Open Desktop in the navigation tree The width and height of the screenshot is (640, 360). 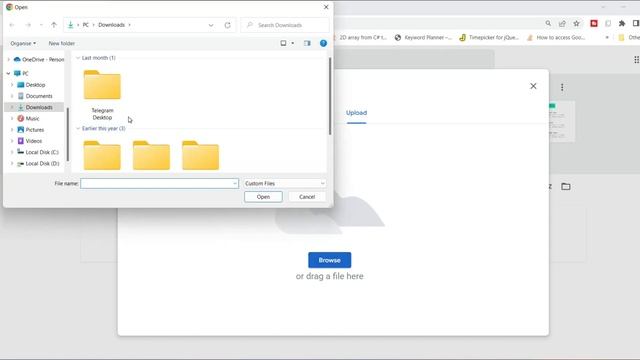31,85
